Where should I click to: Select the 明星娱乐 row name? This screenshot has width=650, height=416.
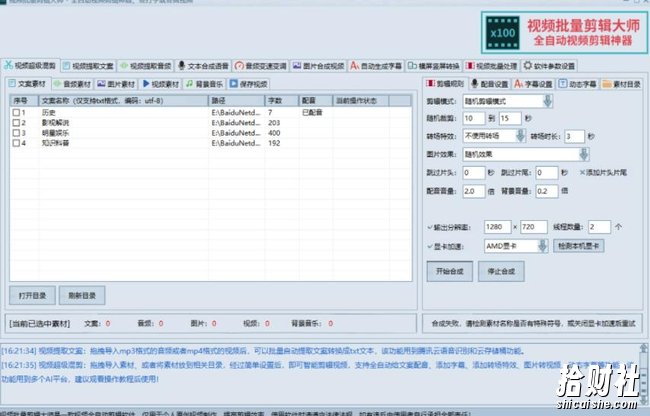56,133
